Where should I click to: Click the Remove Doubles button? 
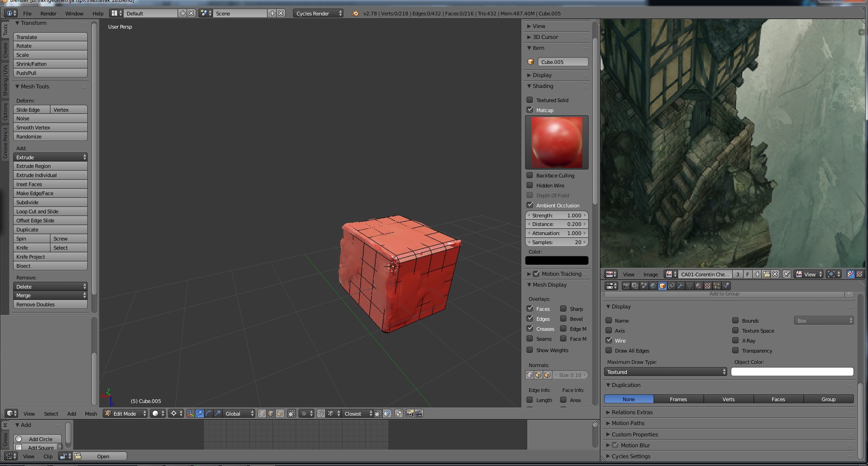click(x=50, y=304)
